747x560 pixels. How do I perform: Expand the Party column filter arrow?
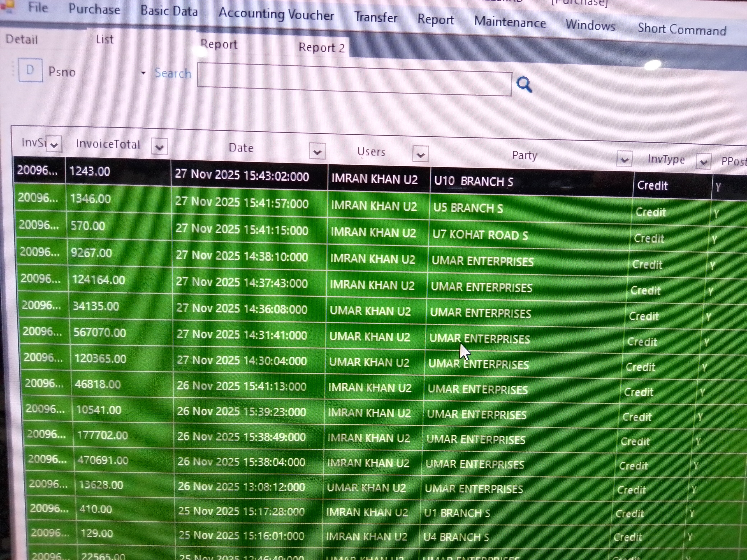click(x=624, y=159)
